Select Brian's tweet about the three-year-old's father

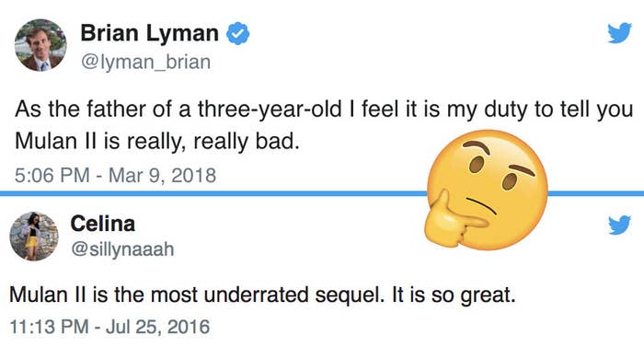point(324,125)
